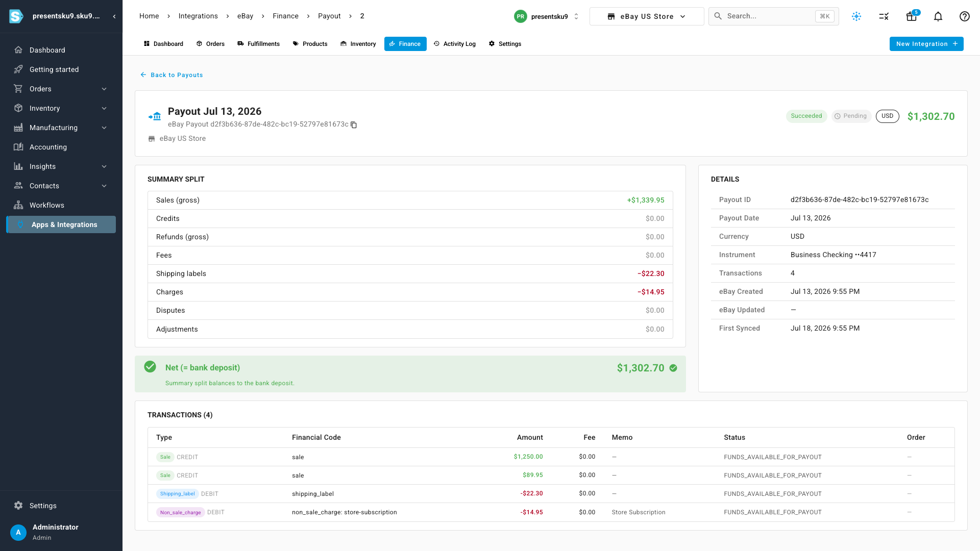980x551 pixels.
Task: Expand the Manufacturing sidebar menu
Action: pos(104,128)
